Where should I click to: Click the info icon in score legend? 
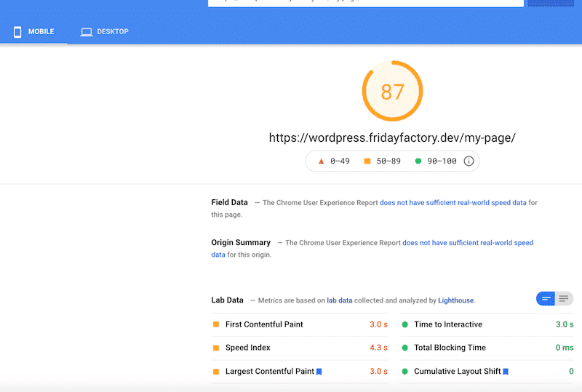469,161
